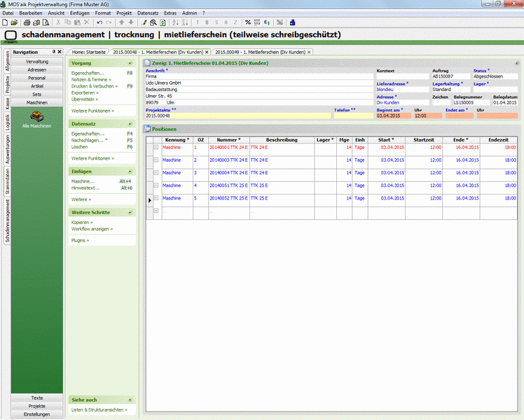Click the Adressen navigation button
The height and width of the screenshot is (420, 524).
point(36,70)
